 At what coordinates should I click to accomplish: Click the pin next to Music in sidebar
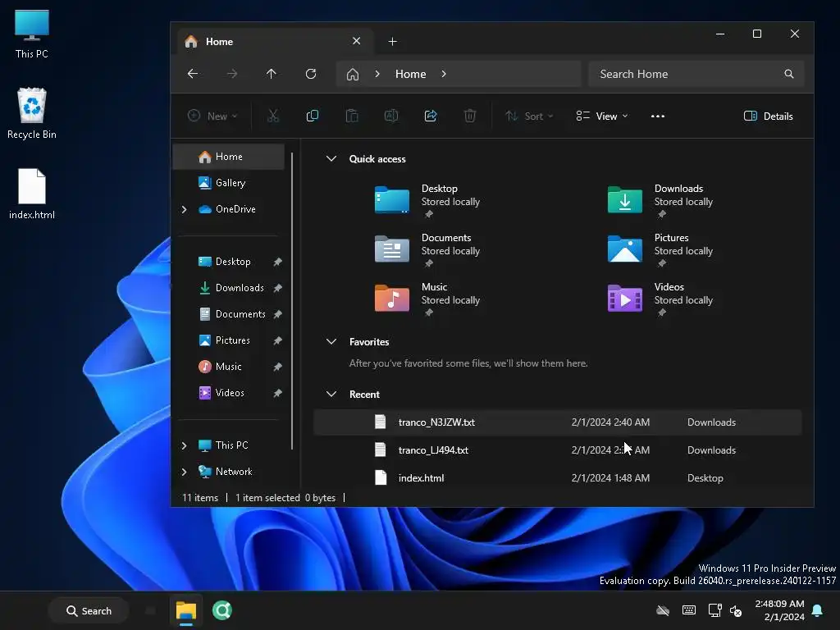coord(277,367)
